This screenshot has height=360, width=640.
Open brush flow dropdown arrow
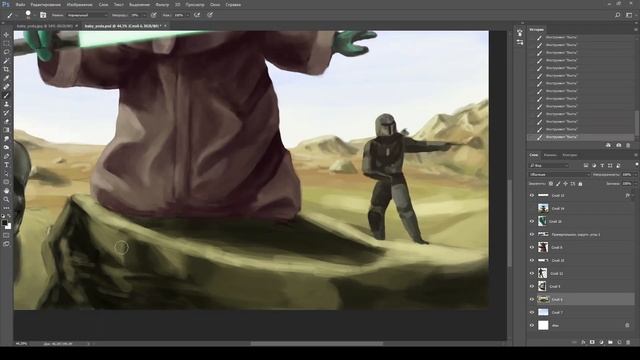coord(187,15)
